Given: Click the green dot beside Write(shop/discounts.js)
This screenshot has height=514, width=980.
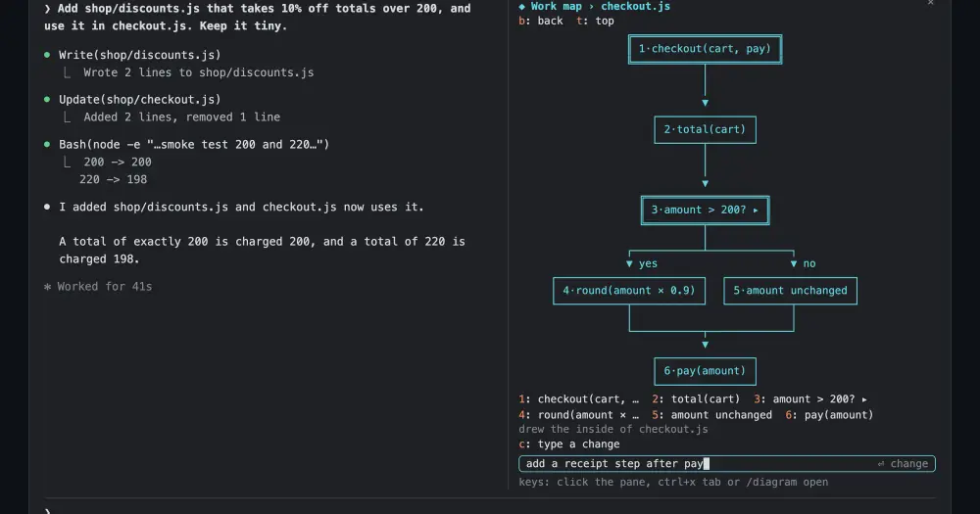Looking at the screenshot, I should 47,55.
